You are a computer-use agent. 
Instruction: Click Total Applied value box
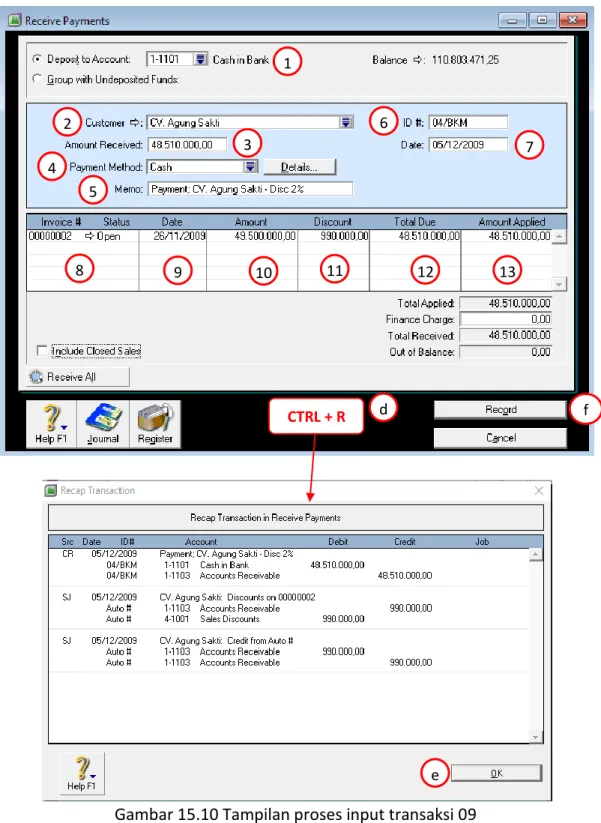click(506, 303)
